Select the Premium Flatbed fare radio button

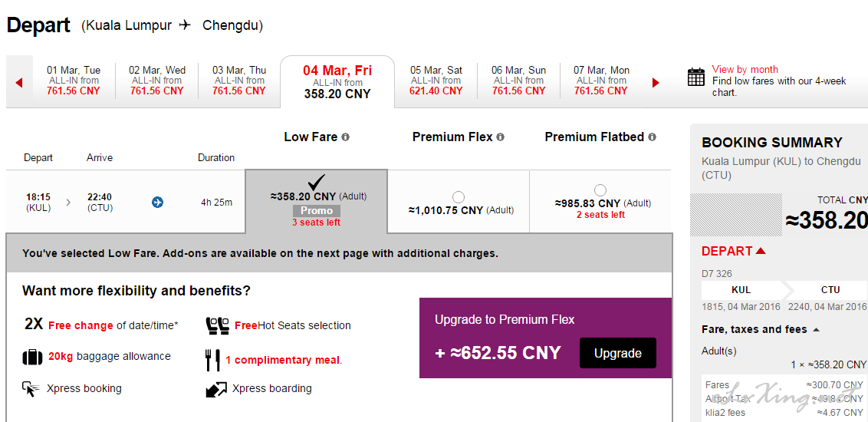(600, 190)
